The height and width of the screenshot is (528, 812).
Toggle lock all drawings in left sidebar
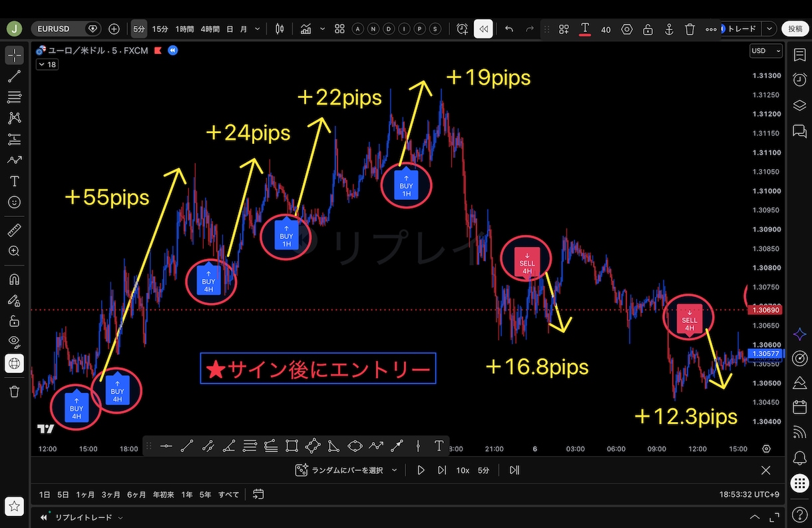click(x=15, y=321)
